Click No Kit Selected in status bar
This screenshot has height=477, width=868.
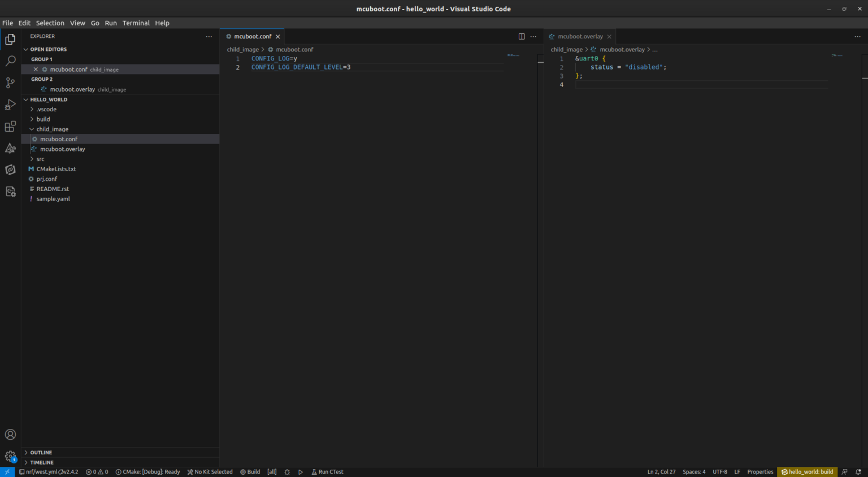[210, 471]
